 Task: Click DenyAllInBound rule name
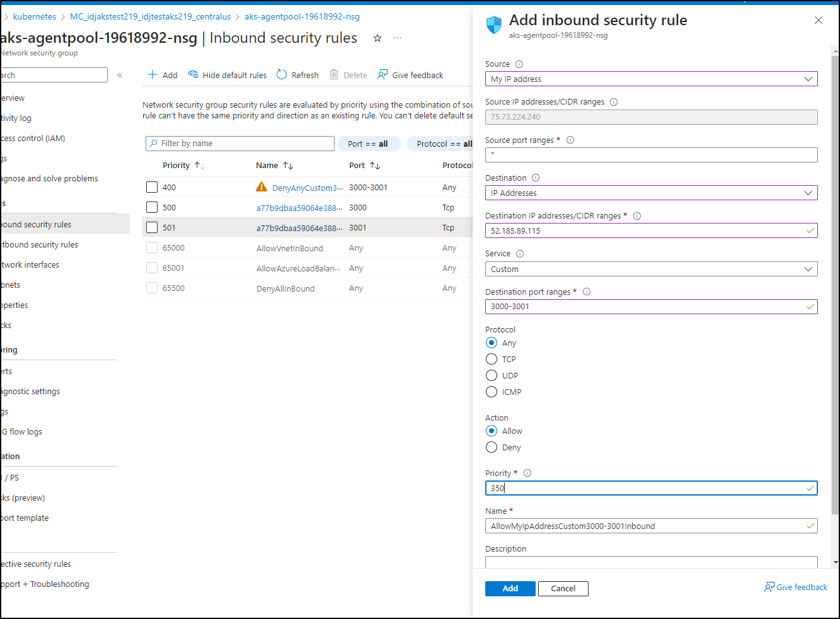(285, 288)
